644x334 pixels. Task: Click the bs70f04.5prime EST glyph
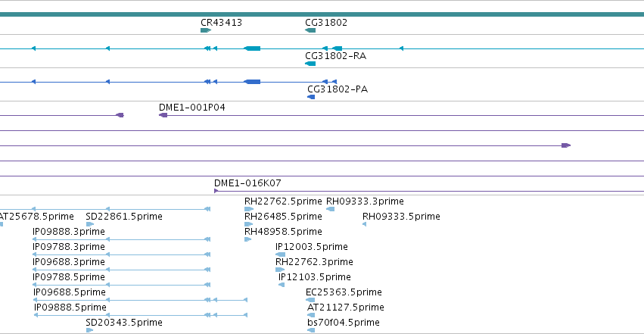(311, 331)
